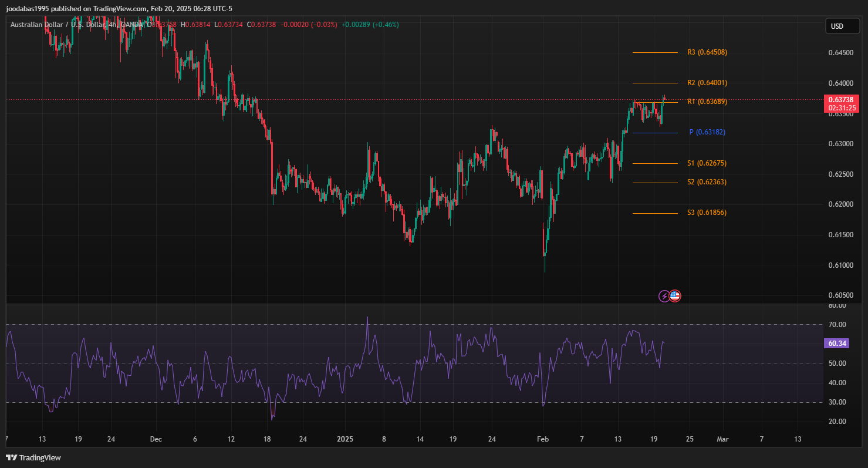Select the S3 (0.61856) support label
The image size is (868, 468).
tap(707, 213)
